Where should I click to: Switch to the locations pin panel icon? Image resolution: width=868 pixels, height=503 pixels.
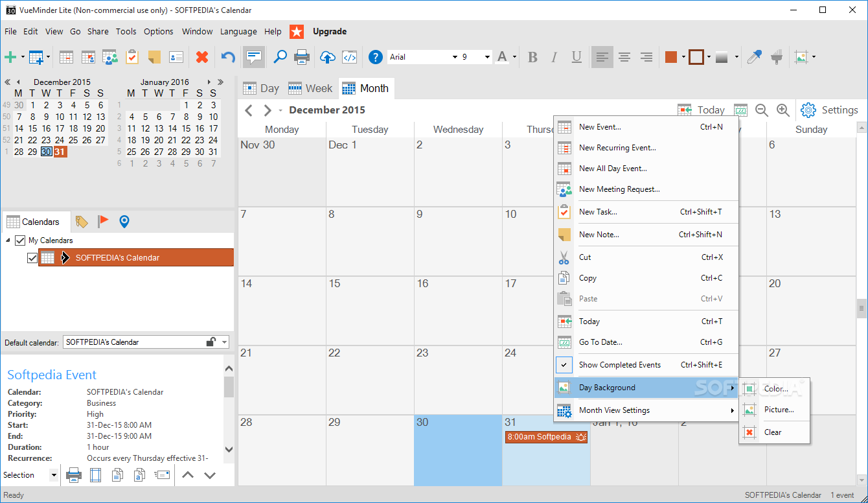pos(124,222)
